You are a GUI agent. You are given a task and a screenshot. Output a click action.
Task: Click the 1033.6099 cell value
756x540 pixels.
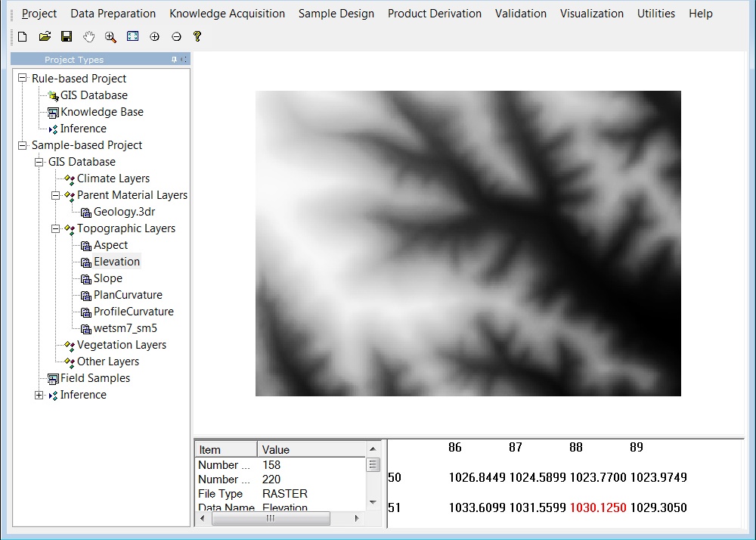pyautogui.click(x=477, y=507)
